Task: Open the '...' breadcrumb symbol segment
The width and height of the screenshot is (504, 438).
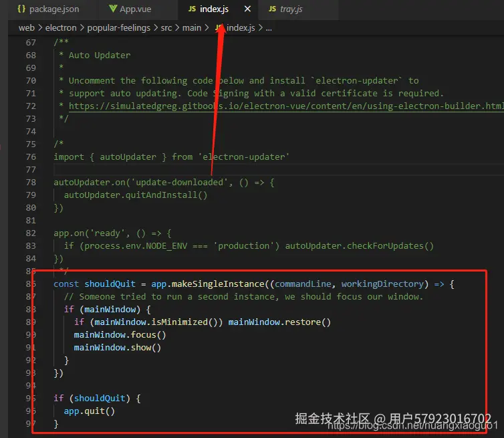Action: pyautogui.click(x=269, y=28)
